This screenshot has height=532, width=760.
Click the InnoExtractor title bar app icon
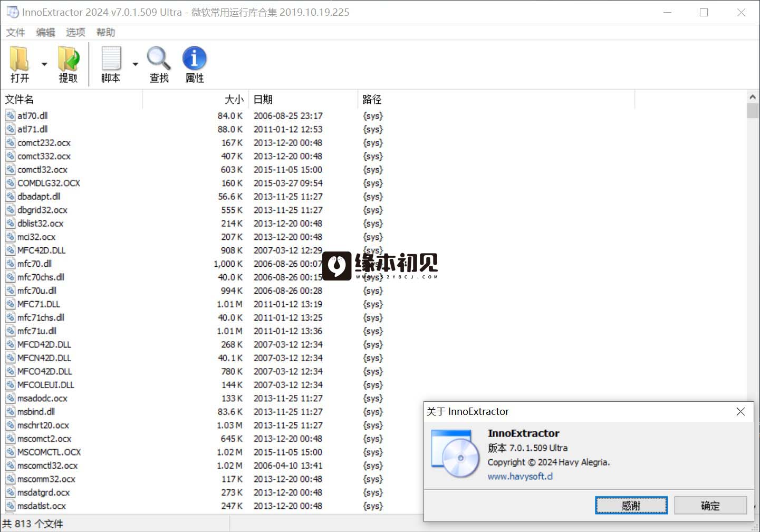click(x=12, y=12)
